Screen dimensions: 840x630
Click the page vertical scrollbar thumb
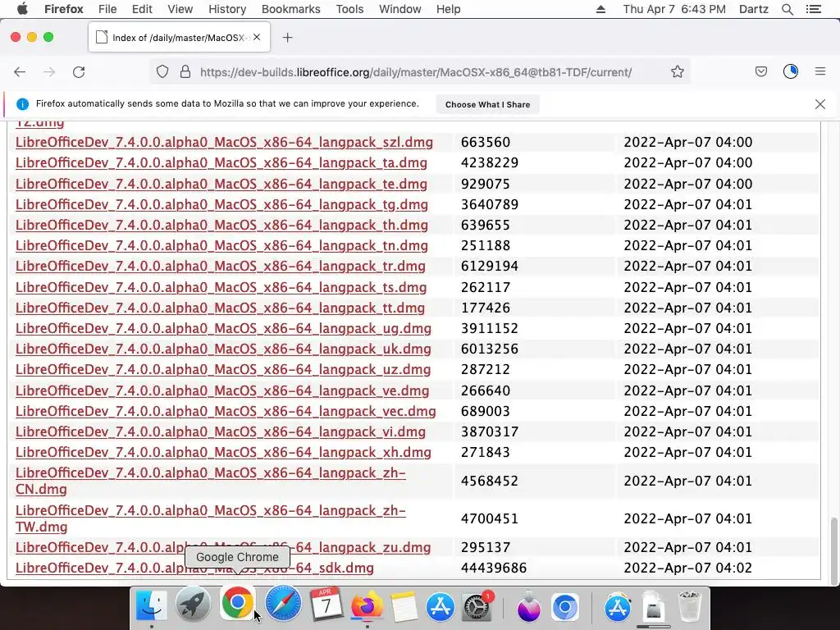click(x=833, y=550)
